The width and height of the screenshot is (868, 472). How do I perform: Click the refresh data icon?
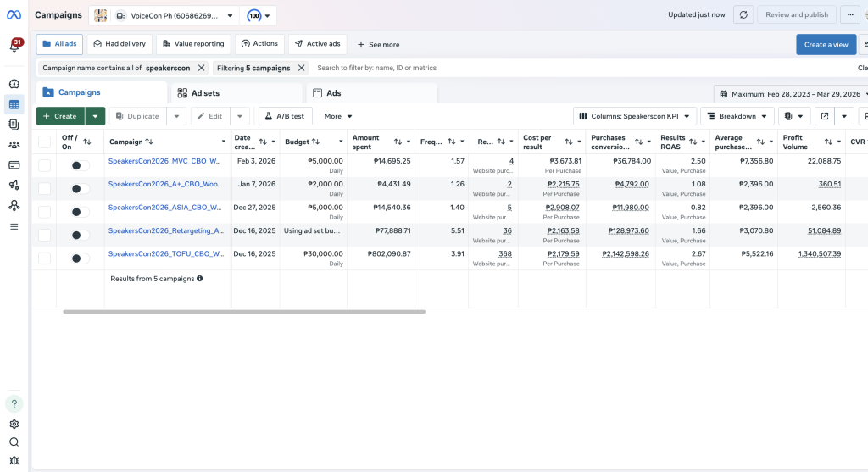click(x=743, y=14)
